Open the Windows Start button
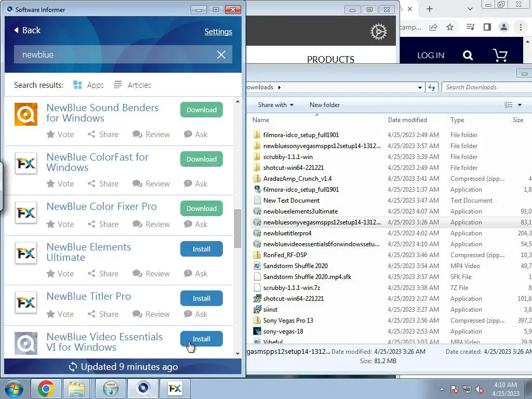This screenshot has height=399, width=532. click(x=14, y=389)
